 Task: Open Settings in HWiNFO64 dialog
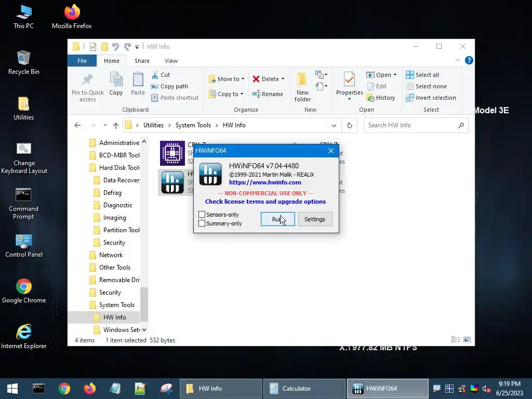pyautogui.click(x=315, y=219)
